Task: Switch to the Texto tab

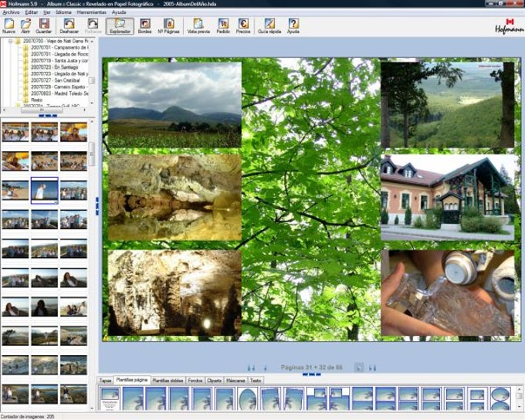Action: 256,381
